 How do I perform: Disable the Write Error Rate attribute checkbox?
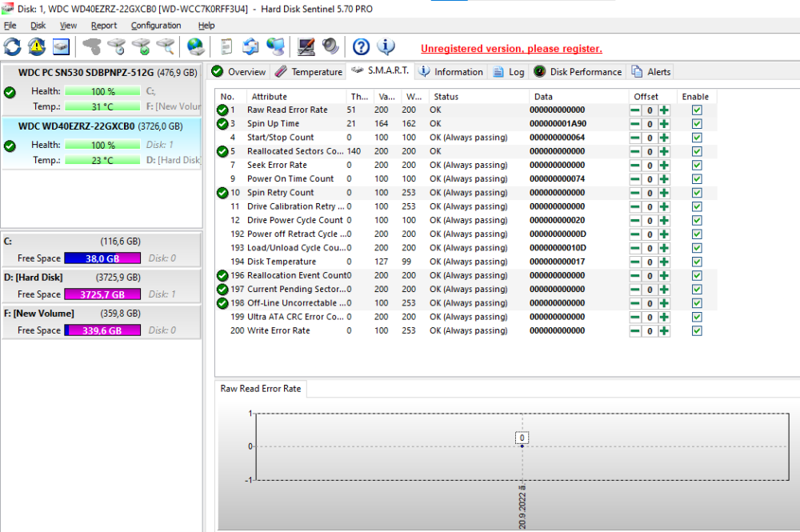697,331
